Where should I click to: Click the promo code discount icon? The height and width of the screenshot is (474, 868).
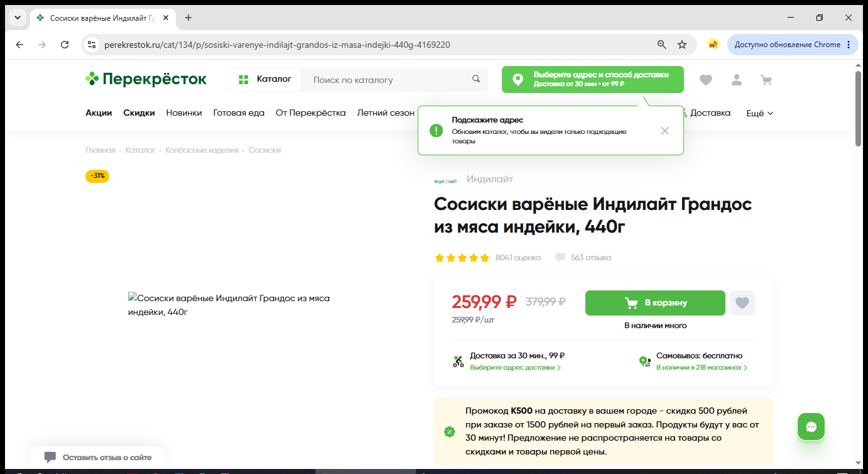449,432
